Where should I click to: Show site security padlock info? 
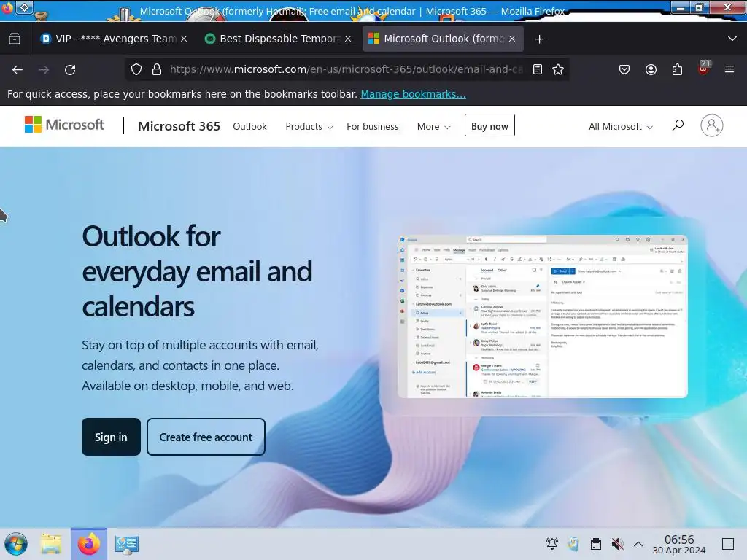[157, 69]
